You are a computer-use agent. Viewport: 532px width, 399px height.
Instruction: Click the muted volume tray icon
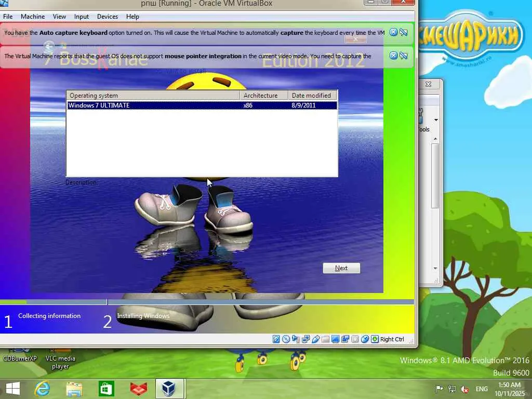point(465,389)
